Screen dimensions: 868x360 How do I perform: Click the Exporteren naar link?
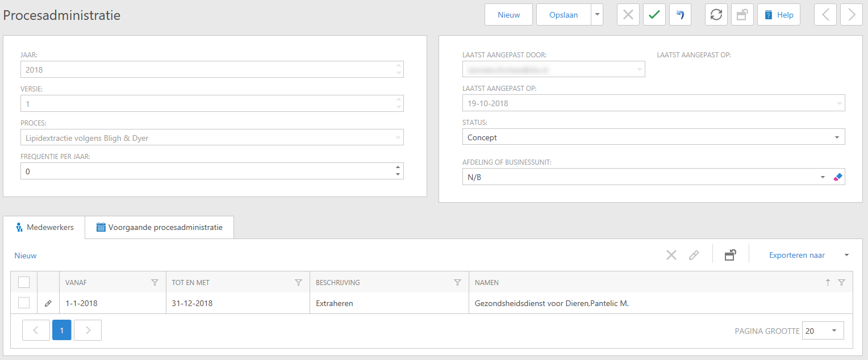[797, 256]
